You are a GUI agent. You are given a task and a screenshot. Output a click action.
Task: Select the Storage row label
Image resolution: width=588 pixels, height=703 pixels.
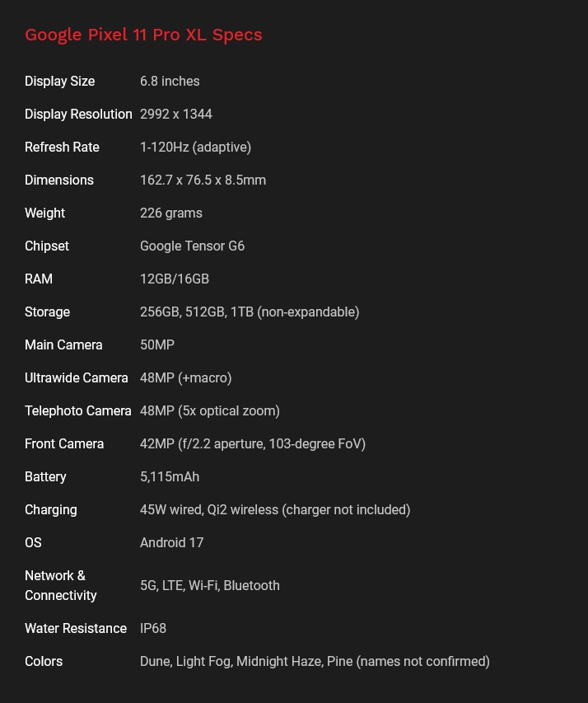47,312
